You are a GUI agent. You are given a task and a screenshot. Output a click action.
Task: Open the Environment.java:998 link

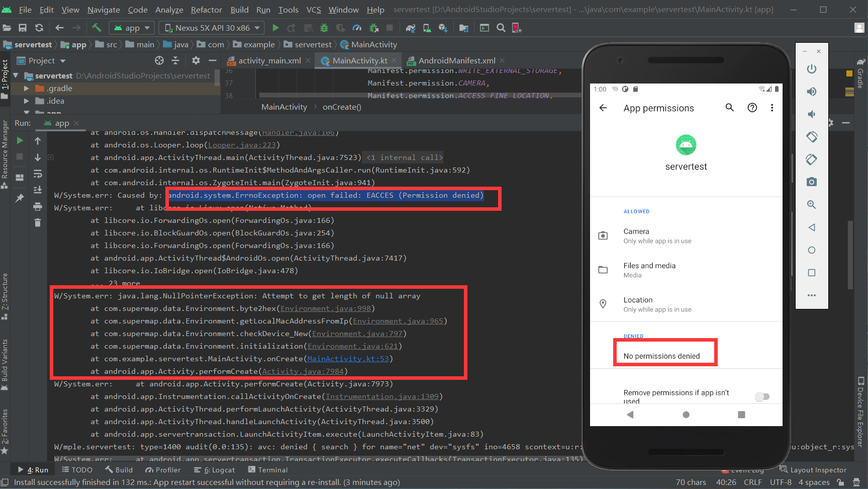[326, 308]
